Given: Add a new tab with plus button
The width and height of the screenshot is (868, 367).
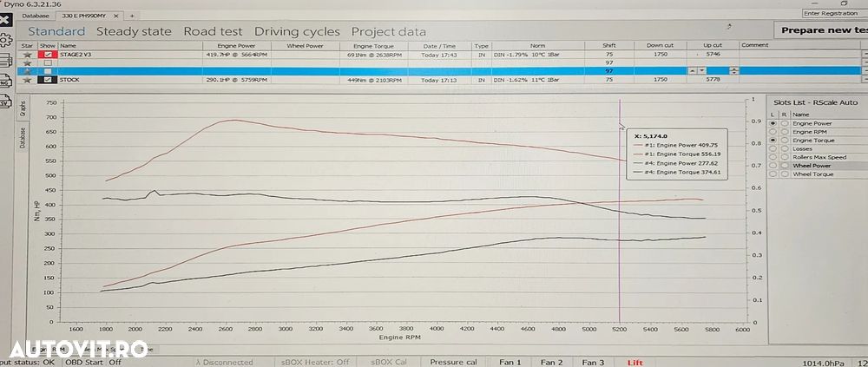Looking at the screenshot, I should (132, 16).
